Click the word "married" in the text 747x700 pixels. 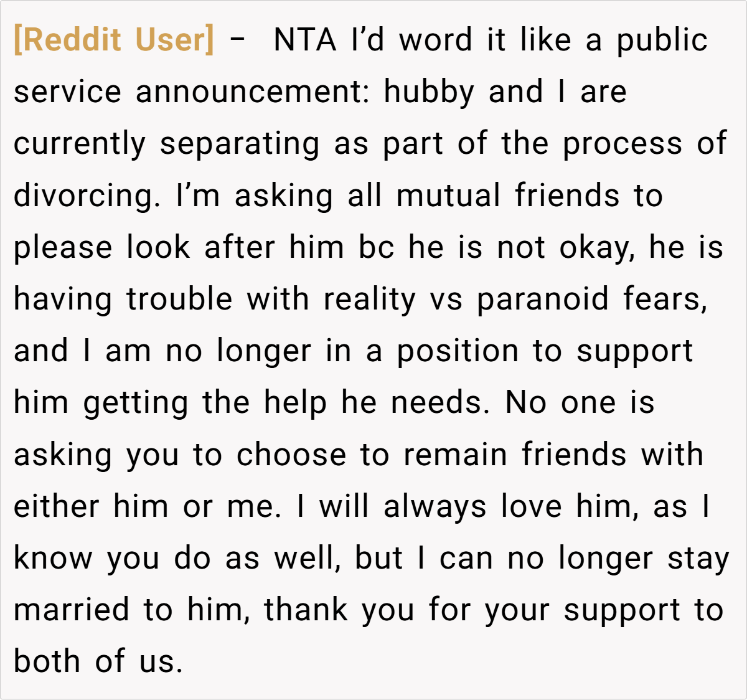pyautogui.click(x=71, y=609)
